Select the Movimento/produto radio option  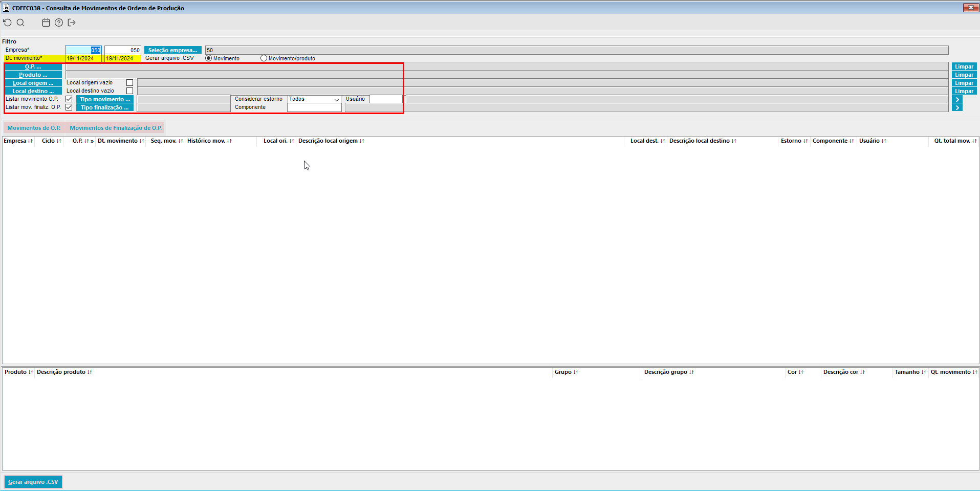tap(264, 58)
